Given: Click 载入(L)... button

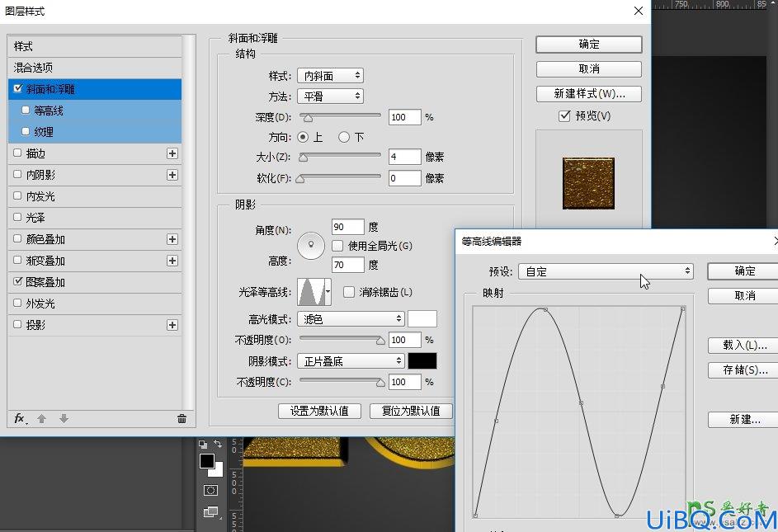Looking at the screenshot, I should tap(744, 345).
